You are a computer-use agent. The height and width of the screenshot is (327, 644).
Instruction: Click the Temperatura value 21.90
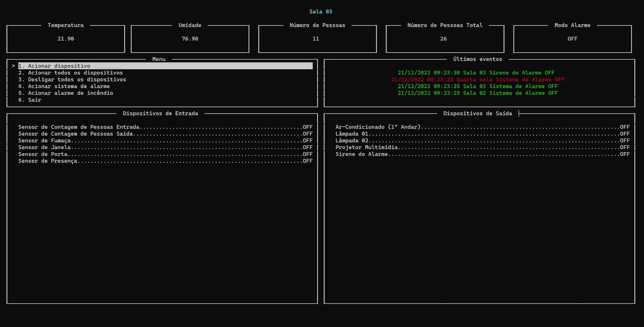[66, 39]
